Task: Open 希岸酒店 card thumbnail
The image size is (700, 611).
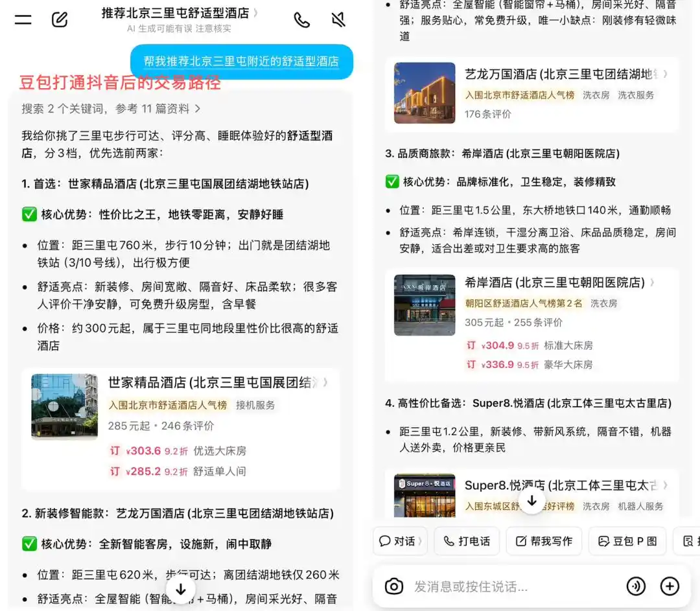Action: click(425, 305)
